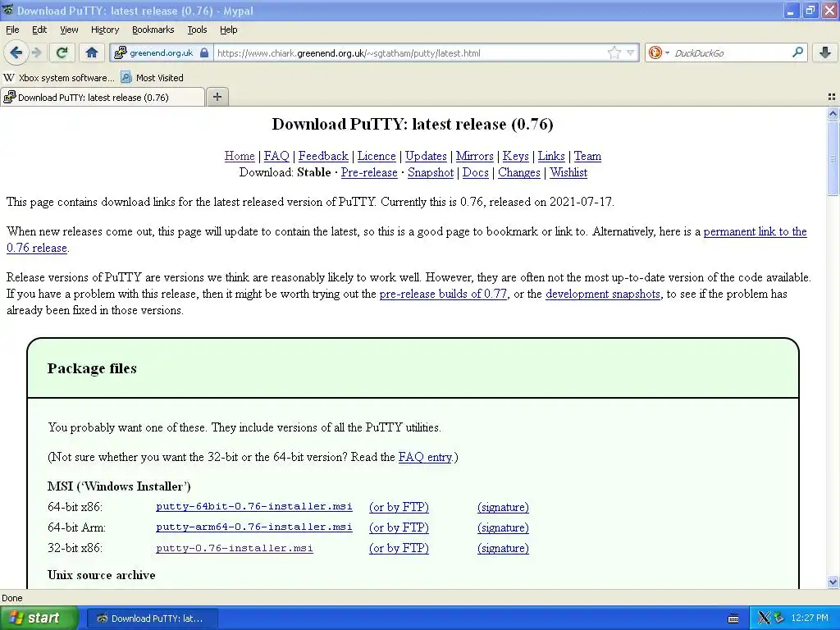Click the 12:27 PM clock
840x630 pixels.
click(x=810, y=619)
